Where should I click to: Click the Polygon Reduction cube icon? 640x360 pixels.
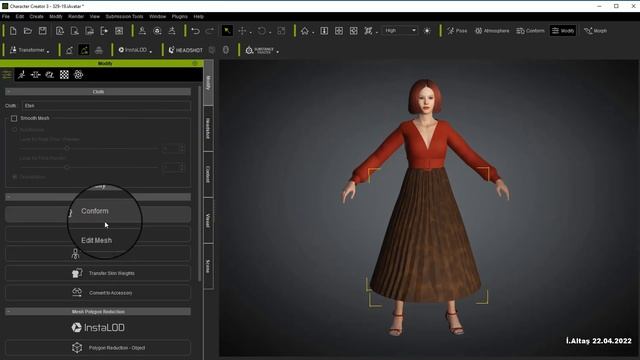[77, 348]
